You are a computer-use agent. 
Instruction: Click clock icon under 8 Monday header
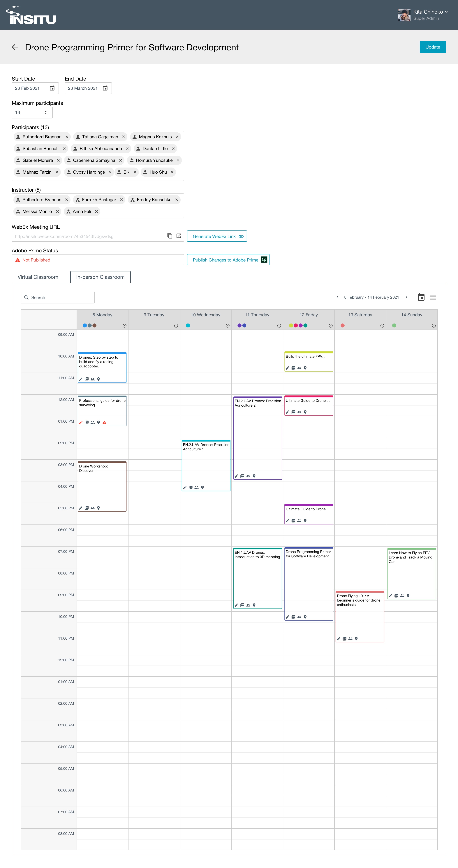124,325
